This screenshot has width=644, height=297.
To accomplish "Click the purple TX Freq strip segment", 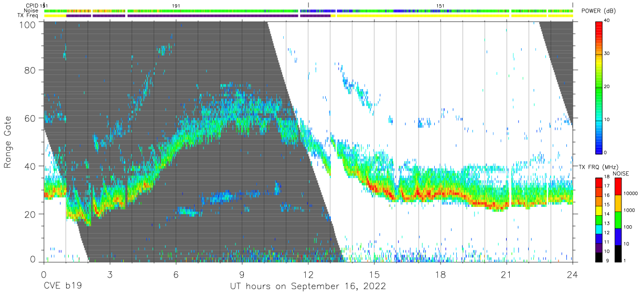I will 213,16.
